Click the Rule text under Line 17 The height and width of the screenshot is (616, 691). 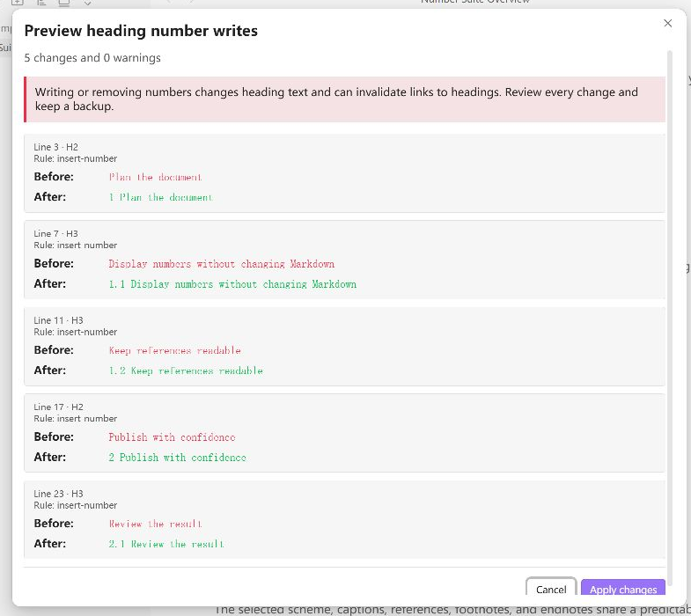[x=76, y=419]
